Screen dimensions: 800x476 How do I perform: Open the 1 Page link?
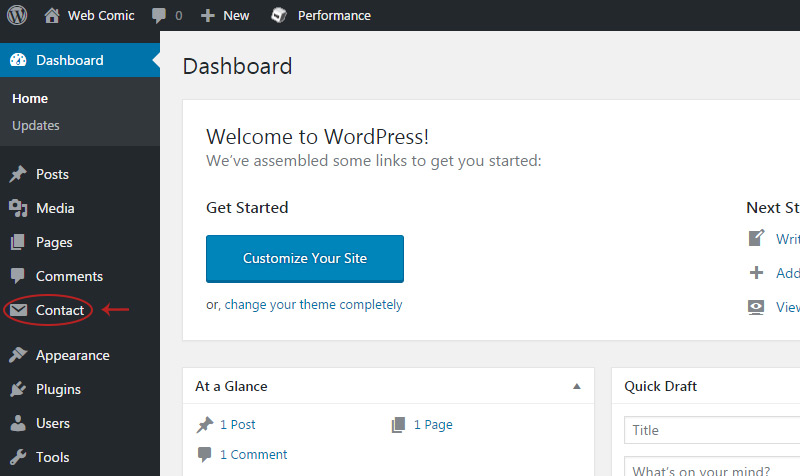[433, 424]
